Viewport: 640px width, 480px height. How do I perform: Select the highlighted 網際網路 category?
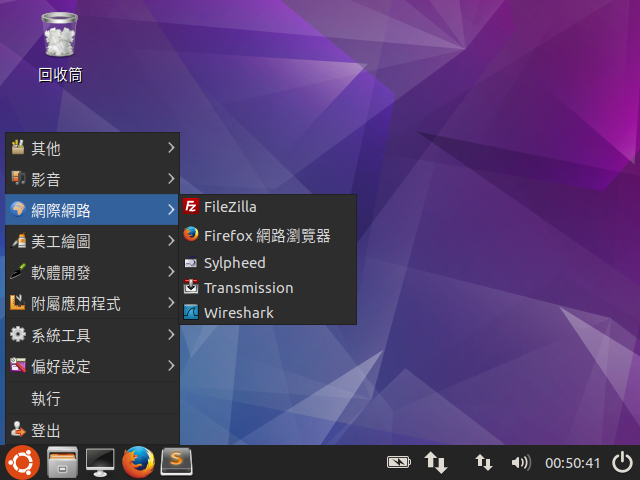[92, 210]
